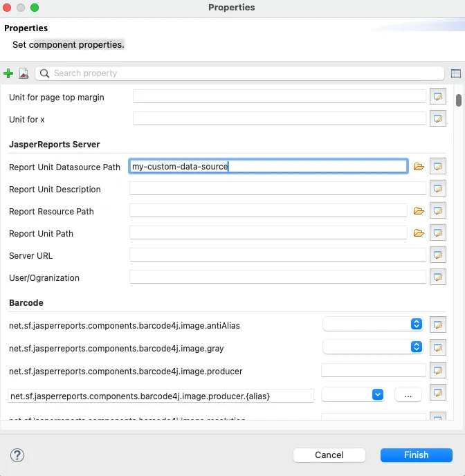The image size is (465, 476).
Task: Browse folder for Report Unit Path
Action: point(419,233)
